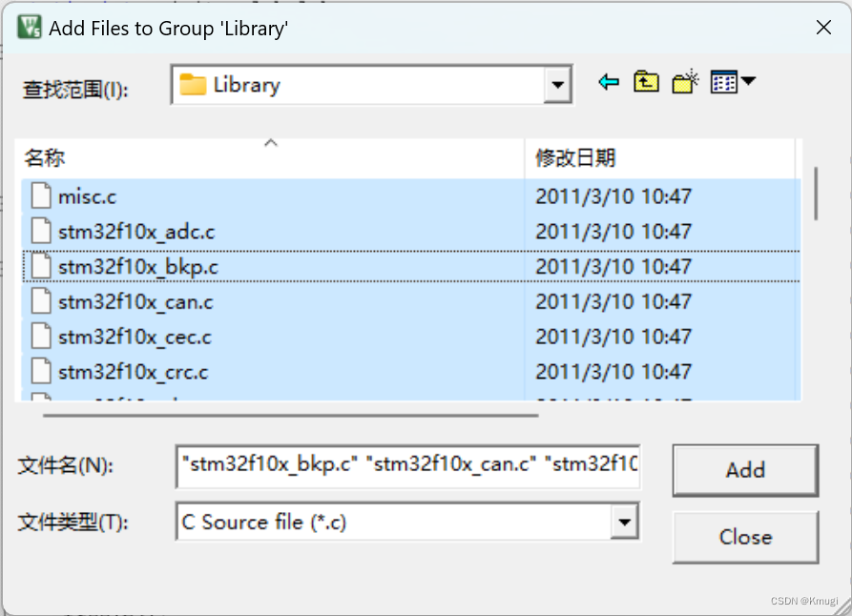
Task: Create a new folder icon
Action: [x=685, y=83]
